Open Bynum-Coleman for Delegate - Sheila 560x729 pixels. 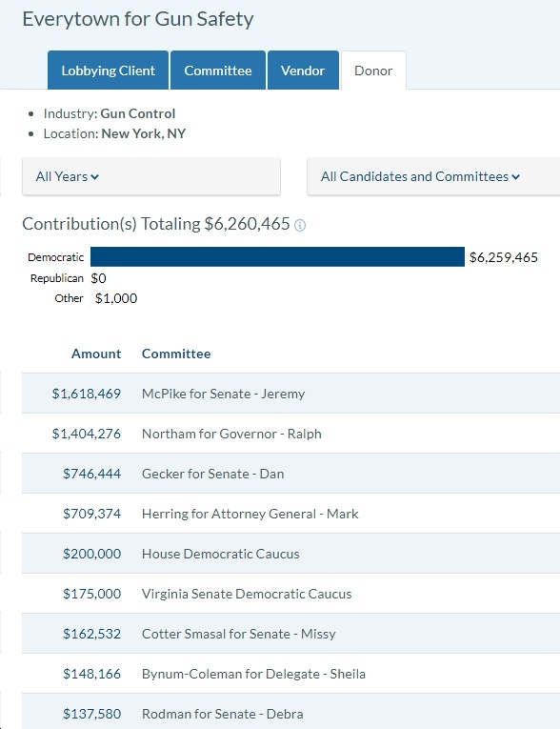[x=253, y=674]
